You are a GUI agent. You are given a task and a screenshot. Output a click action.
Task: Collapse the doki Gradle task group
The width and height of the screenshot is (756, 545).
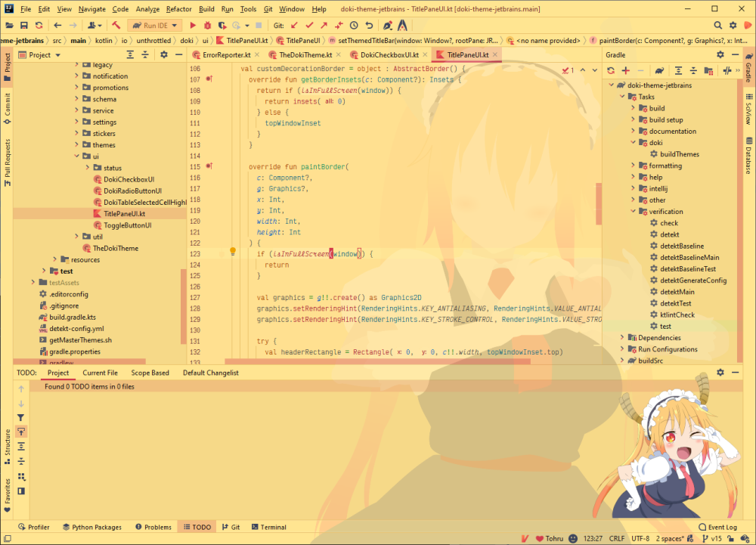[x=634, y=143]
